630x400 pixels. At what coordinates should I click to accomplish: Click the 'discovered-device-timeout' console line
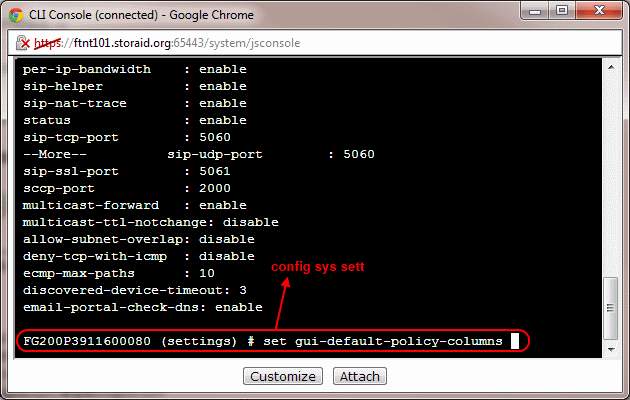135,290
